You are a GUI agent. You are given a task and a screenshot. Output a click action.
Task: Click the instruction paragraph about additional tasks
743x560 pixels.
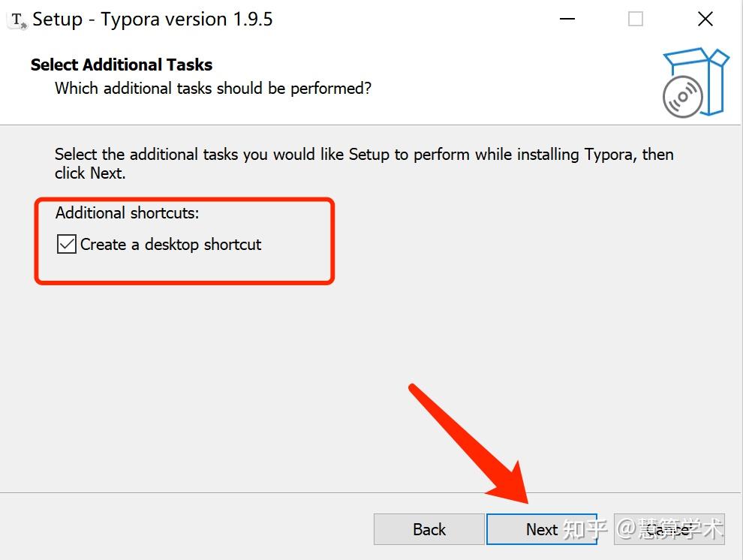364,163
